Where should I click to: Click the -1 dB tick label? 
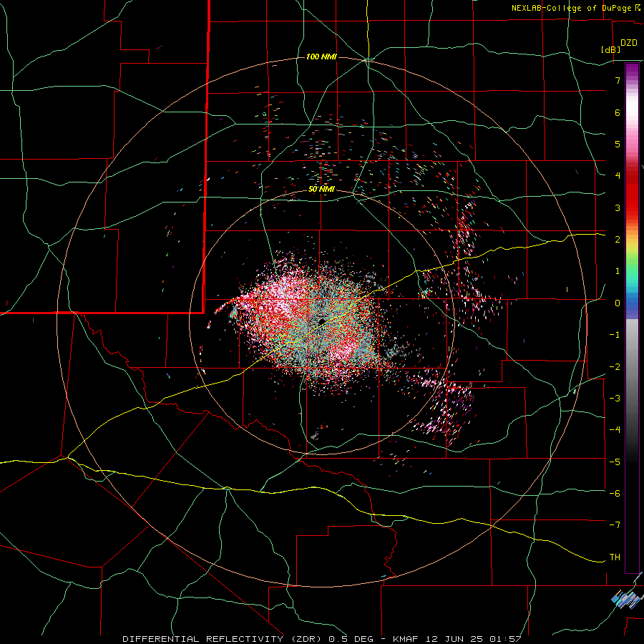tap(615, 335)
